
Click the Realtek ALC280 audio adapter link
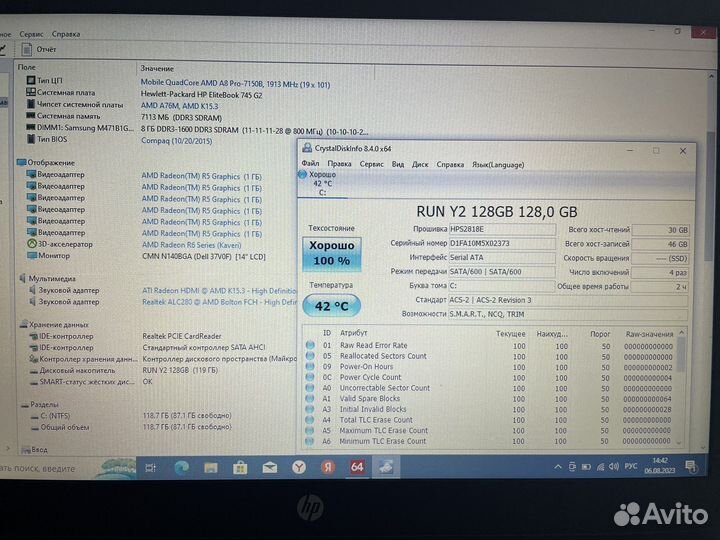coord(219,302)
